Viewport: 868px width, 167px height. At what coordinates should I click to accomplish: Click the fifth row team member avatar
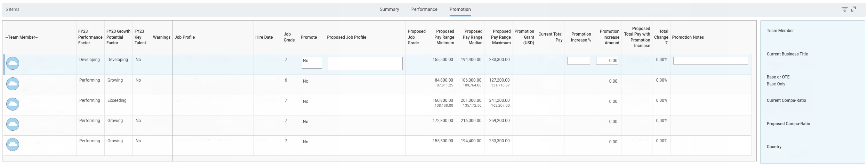(13, 144)
